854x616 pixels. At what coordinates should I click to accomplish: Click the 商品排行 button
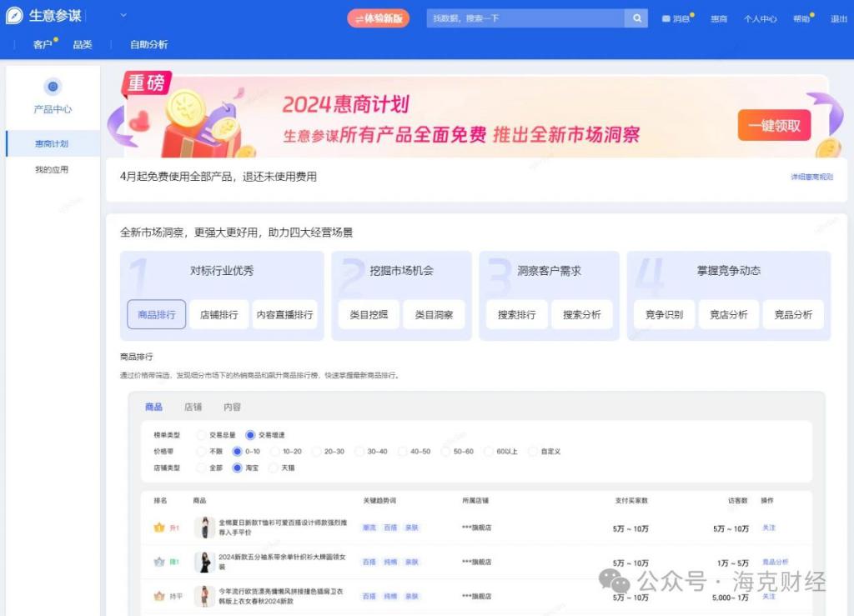pyautogui.click(x=156, y=314)
